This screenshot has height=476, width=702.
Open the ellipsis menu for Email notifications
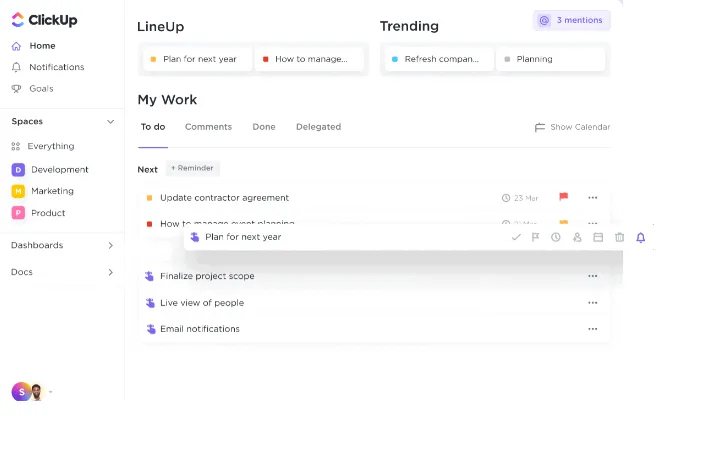coord(593,329)
